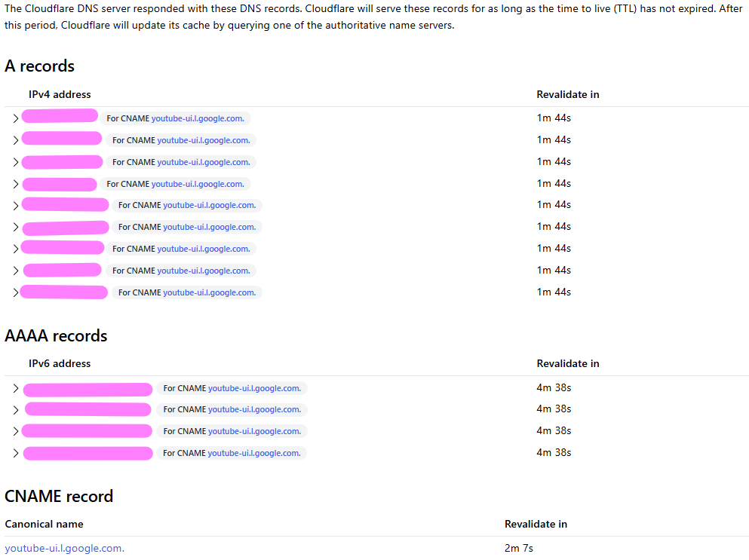The image size is (749, 560).
Task: Click '1m 44s' in the first A record
Action: click(x=554, y=118)
